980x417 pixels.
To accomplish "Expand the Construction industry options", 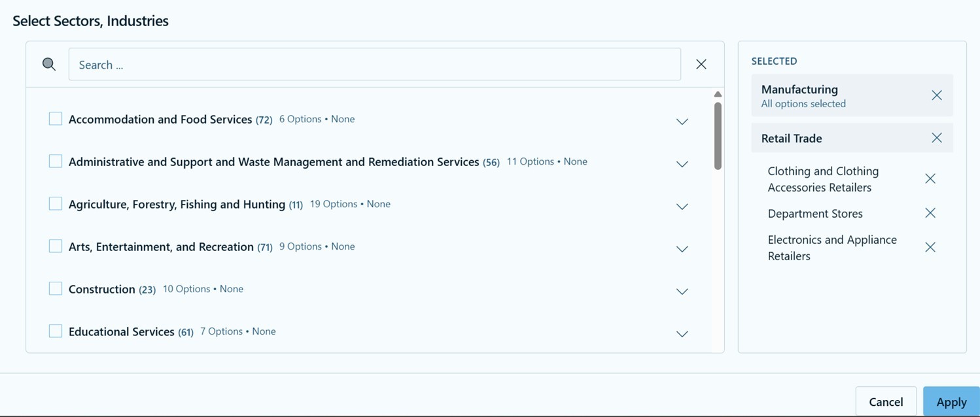I will [x=682, y=292].
